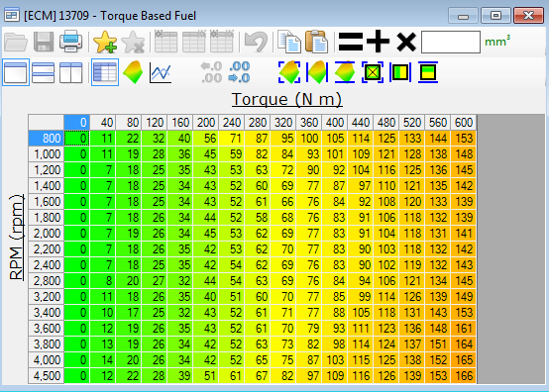Select the vertical split layout icon
This screenshot has height=392, width=549.
[x=70, y=72]
